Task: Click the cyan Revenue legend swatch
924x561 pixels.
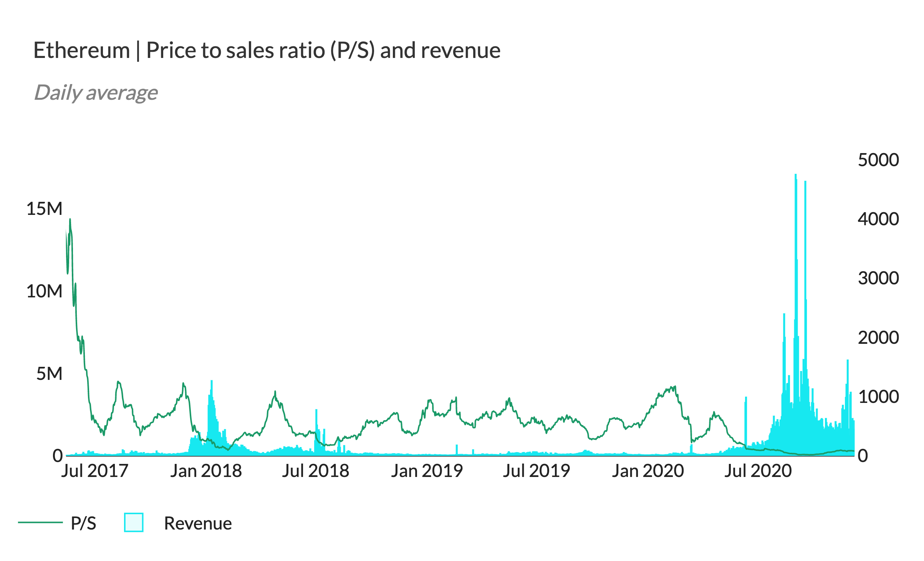Action: (134, 523)
